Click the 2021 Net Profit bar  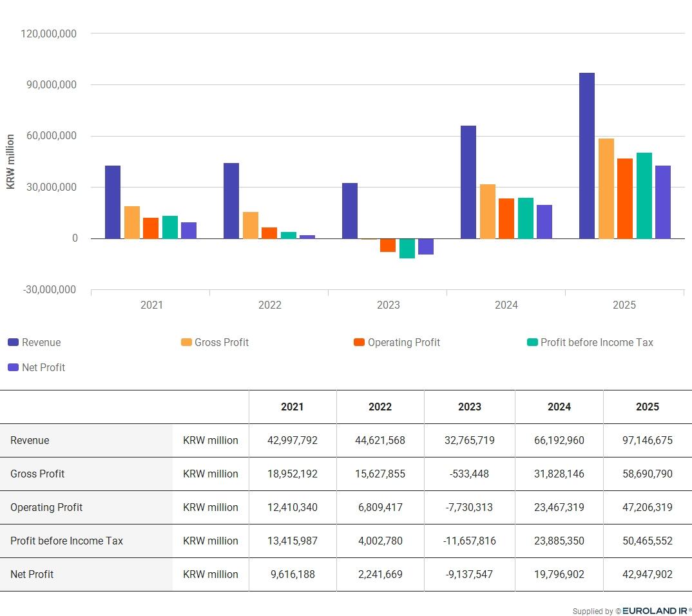(x=188, y=230)
